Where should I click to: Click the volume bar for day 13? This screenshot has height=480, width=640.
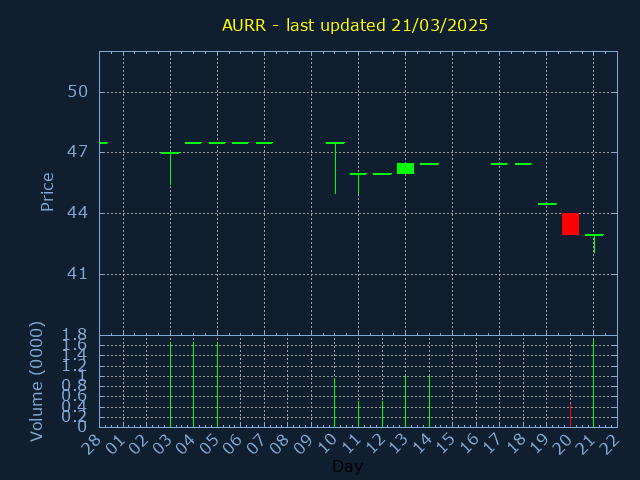pos(405,401)
